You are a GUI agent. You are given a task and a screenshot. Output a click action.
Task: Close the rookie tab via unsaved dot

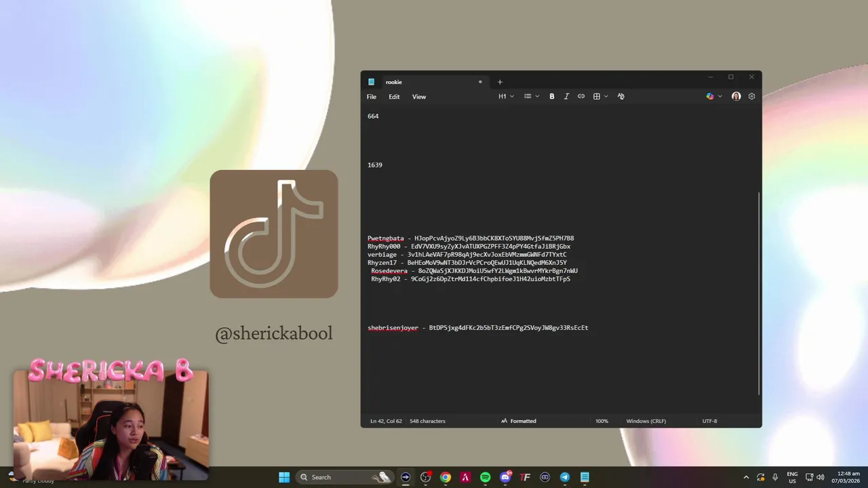tap(480, 82)
